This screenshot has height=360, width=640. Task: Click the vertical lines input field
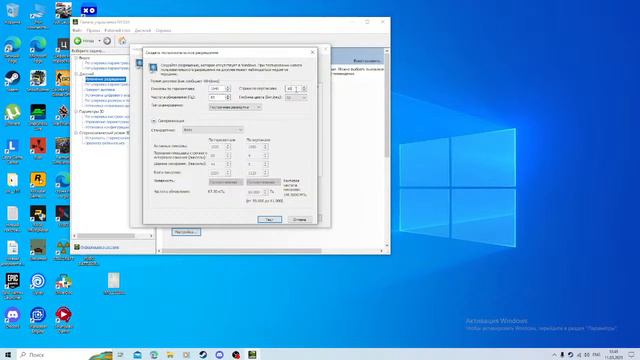293,89
